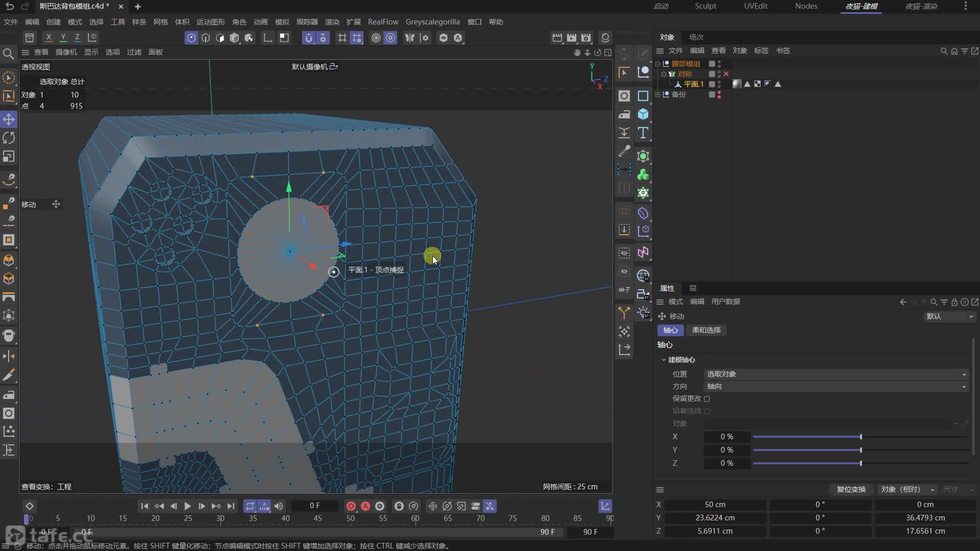Click the green cloner MoGraph icon
This screenshot has height=551, width=980.
pos(643,174)
